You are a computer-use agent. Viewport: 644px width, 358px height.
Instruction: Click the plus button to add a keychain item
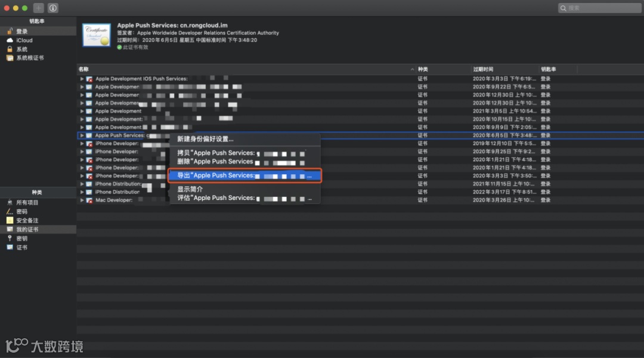pyautogui.click(x=39, y=8)
